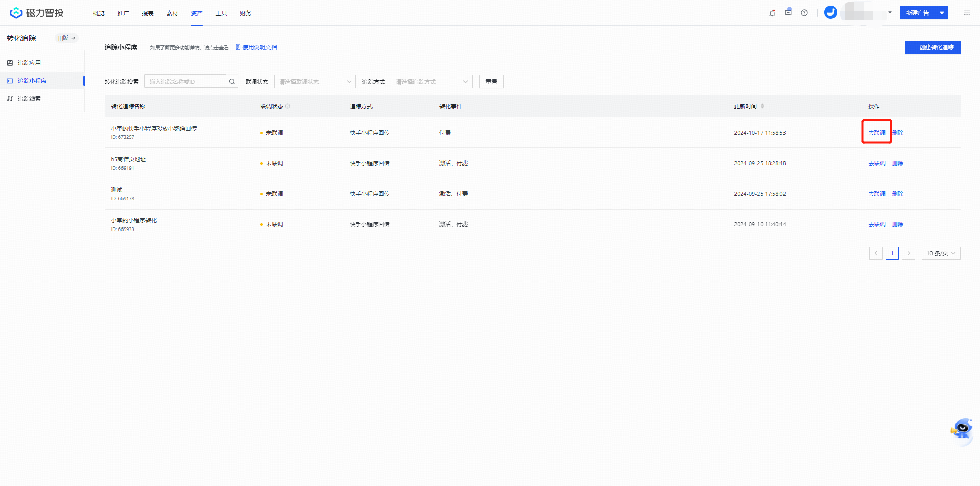Select page 1 in pagination

(x=892, y=253)
